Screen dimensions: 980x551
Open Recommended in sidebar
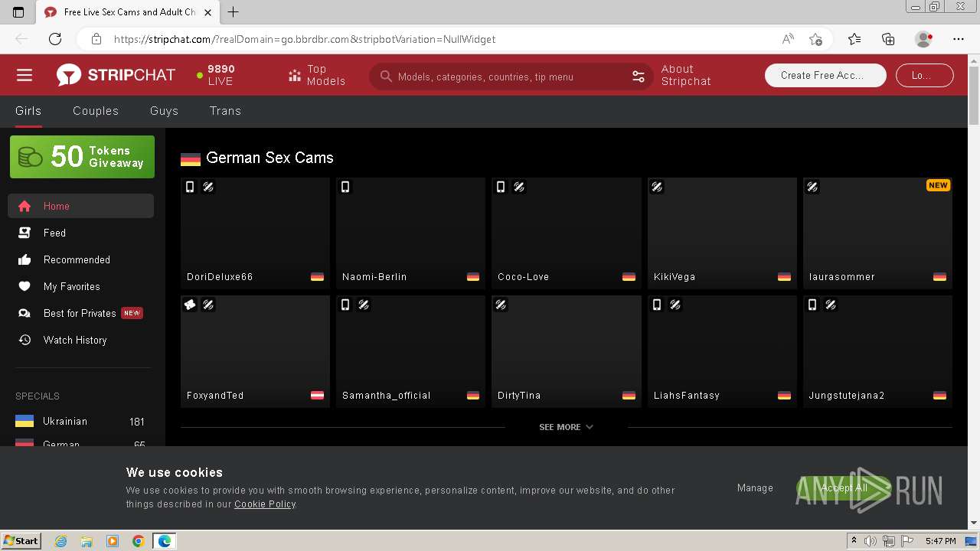point(80,259)
